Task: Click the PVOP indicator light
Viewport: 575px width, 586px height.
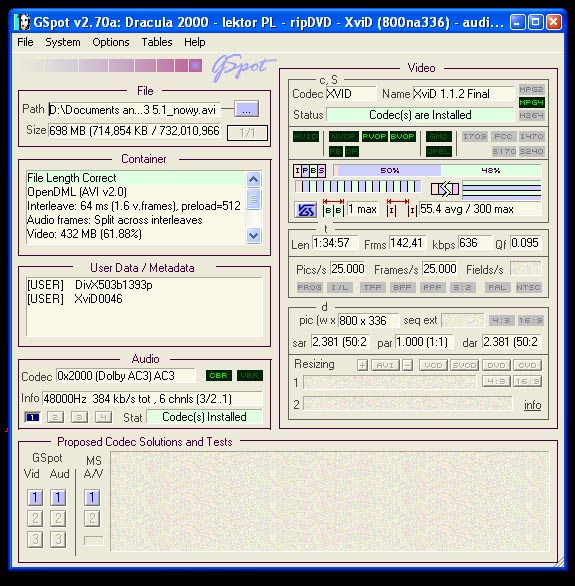Action: pos(374,136)
